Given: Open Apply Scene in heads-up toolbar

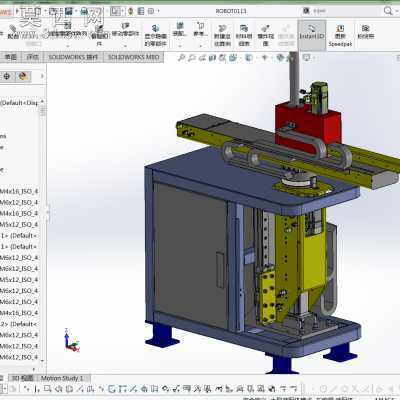Looking at the screenshot, I should click(291, 58).
